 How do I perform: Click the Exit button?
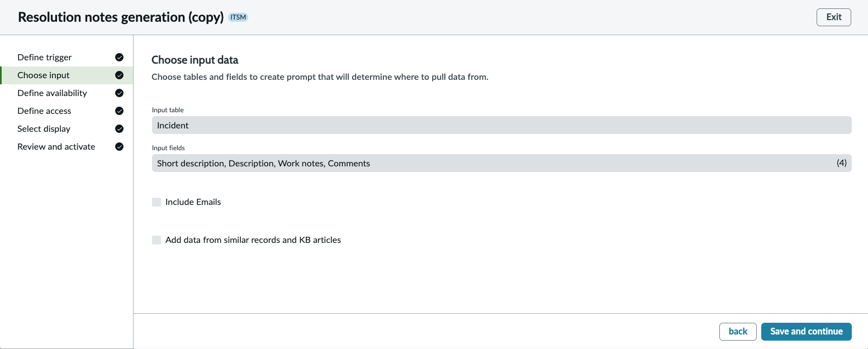(x=833, y=17)
